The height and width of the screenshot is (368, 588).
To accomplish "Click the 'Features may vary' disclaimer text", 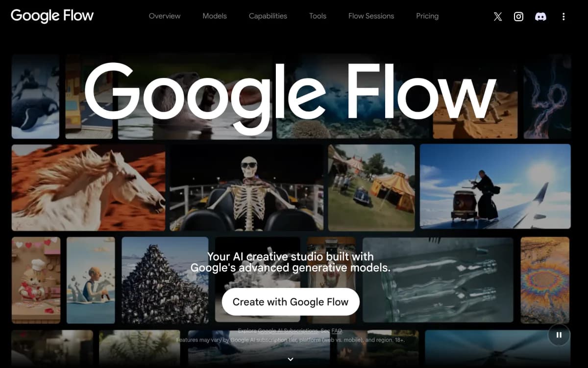I will 291,340.
